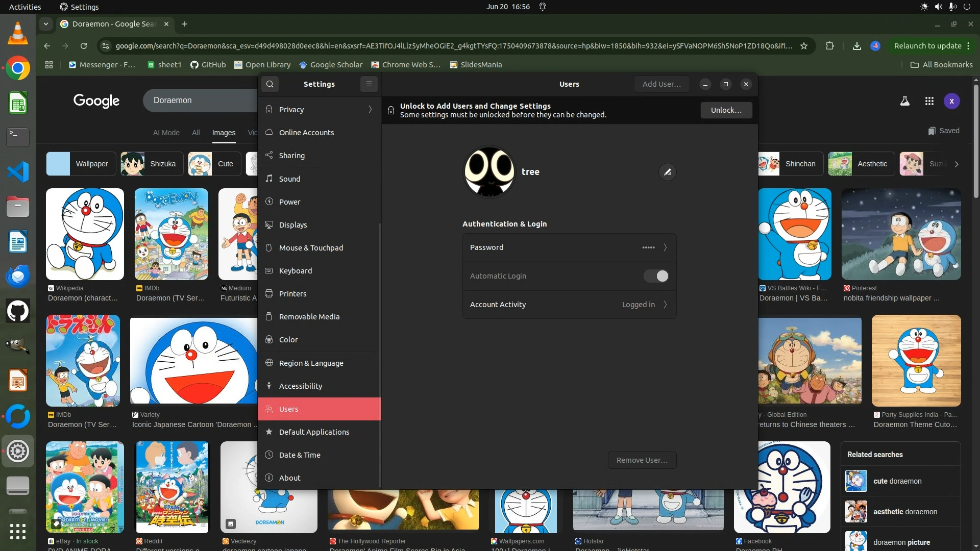This screenshot has height=551, width=980.
Task: Open Google apps grid icon
Action: tap(929, 101)
